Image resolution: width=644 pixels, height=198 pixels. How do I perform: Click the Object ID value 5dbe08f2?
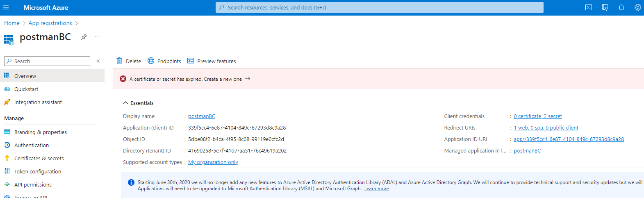point(236,139)
